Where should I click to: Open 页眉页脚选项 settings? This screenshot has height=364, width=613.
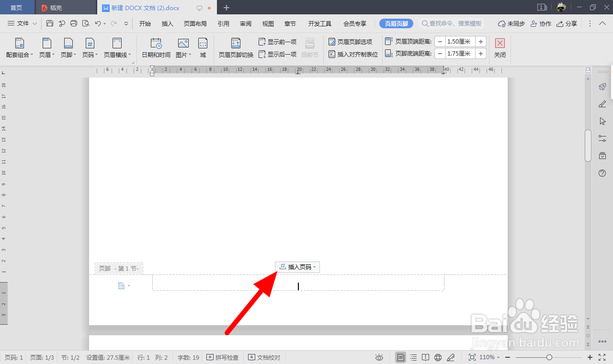click(350, 42)
